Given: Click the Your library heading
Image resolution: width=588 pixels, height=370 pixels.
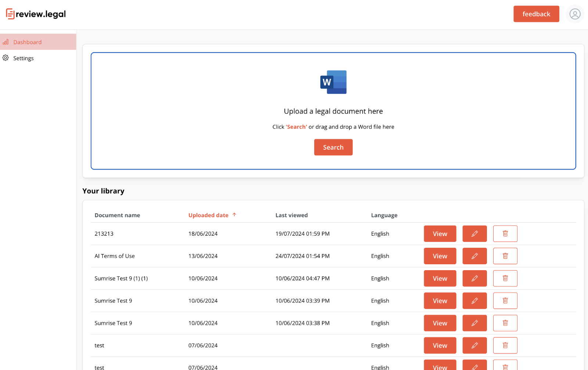Looking at the screenshot, I should 103,191.
